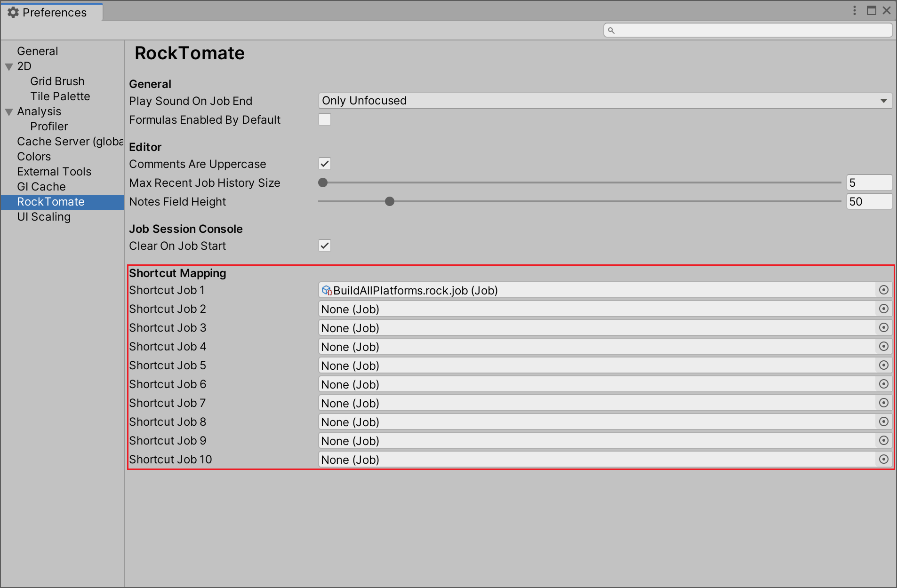Open External Tools preferences
The height and width of the screenshot is (588, 897).
point(54,171)
